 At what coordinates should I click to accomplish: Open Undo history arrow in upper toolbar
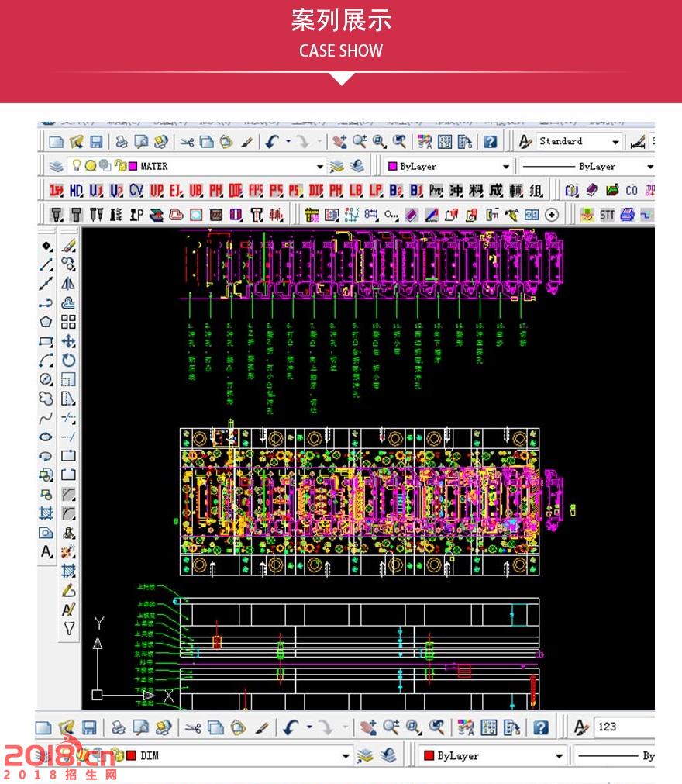(288, 141)
